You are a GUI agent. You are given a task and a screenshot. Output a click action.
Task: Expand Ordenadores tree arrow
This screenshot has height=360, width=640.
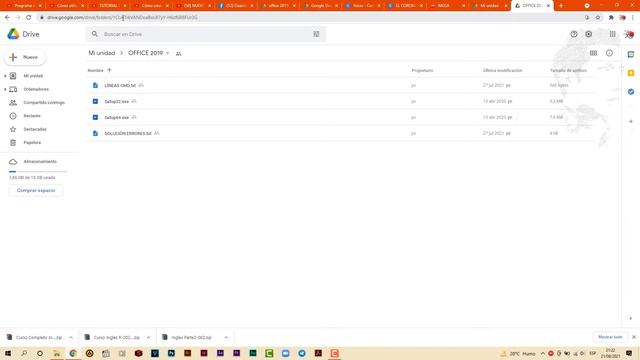click(x=5, y=89)
